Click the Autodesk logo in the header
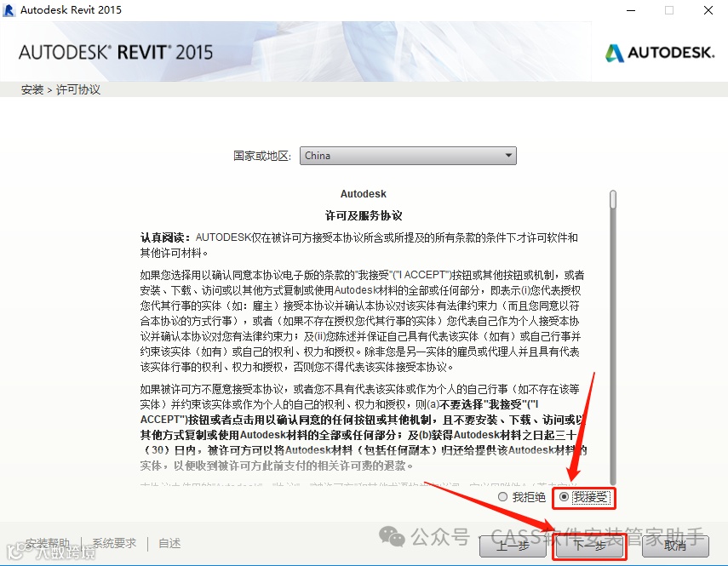 [x=660, y=53]
